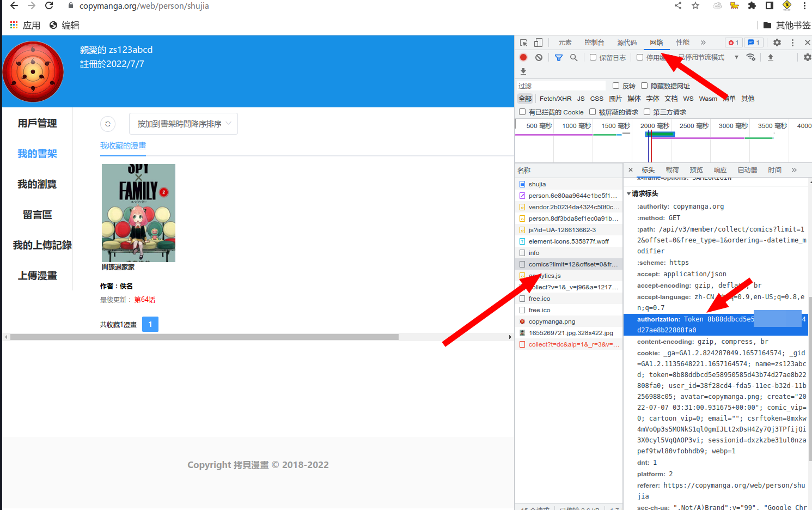Stop recording network log with red button
Screen dimensions: 812x510
(x=523, y=57)
